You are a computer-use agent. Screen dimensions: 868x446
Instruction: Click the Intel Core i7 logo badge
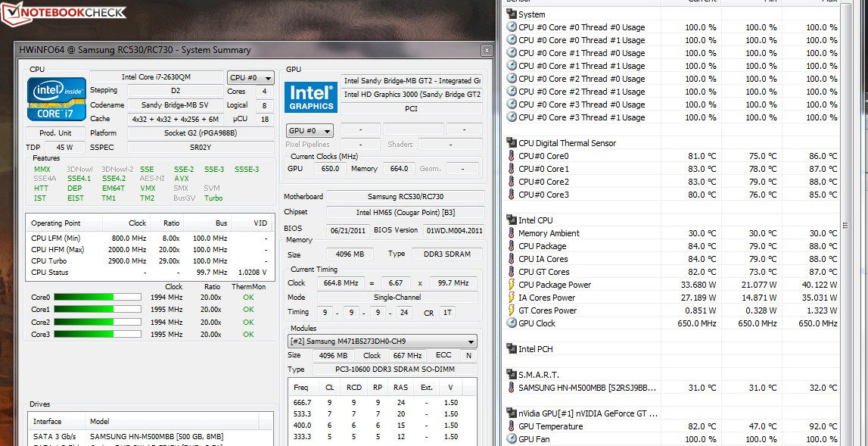57,99
